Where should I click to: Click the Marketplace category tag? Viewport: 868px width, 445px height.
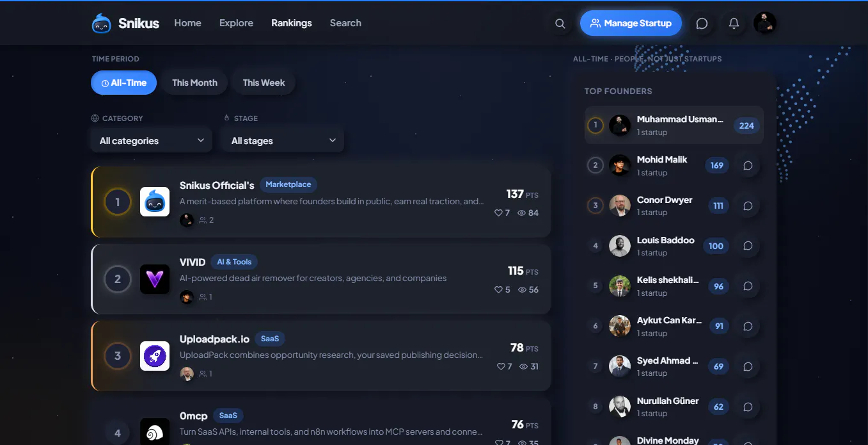coord(288,184)
